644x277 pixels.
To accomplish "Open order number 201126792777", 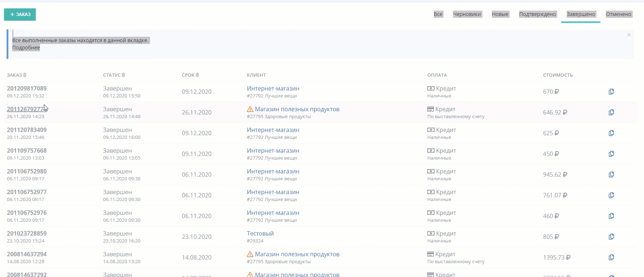I will (x=25, y=109).
